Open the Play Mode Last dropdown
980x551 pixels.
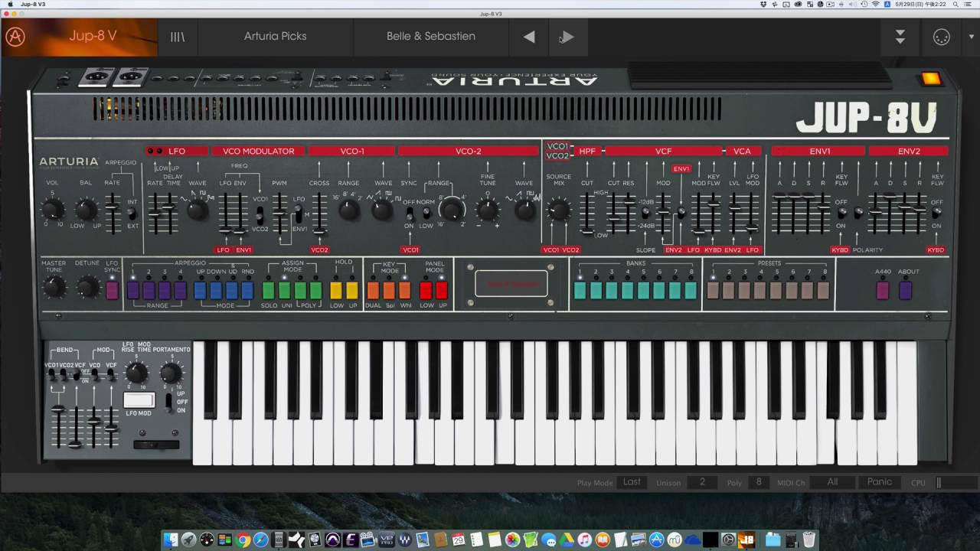(x=632, y=482)
